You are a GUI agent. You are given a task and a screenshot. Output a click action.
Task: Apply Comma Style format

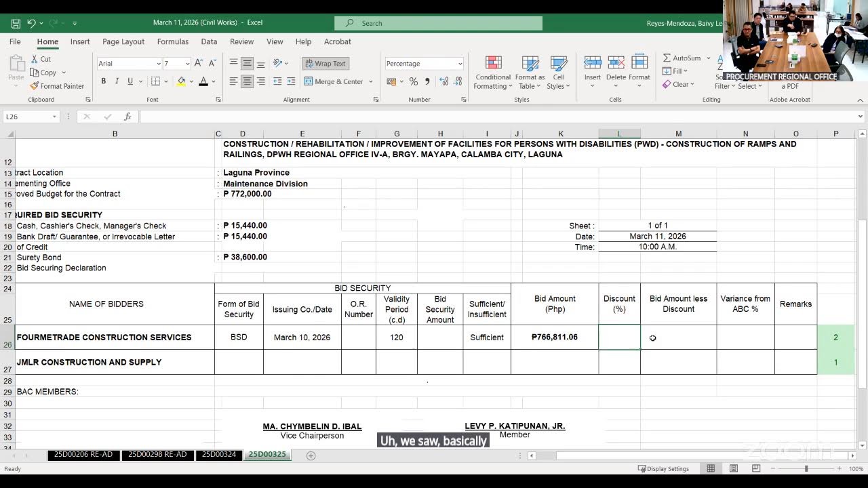tap(427, 81)
